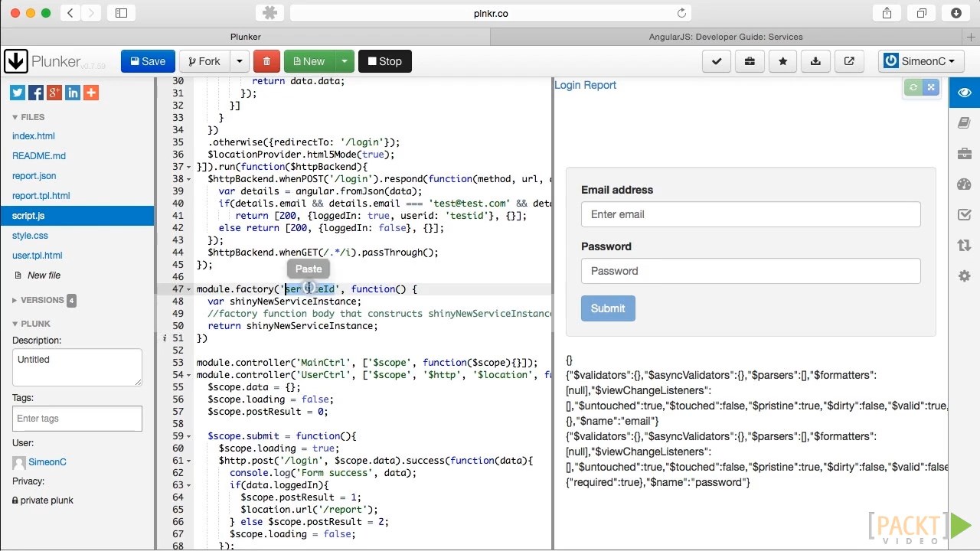Open the New plunk dropdown arrow
The width and height of the screenshot is (980, 551).
coord(345,61)
